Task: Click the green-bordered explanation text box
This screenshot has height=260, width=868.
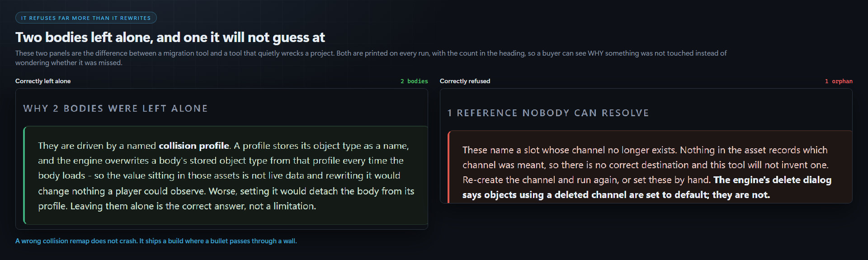Action: pos(226,175)
